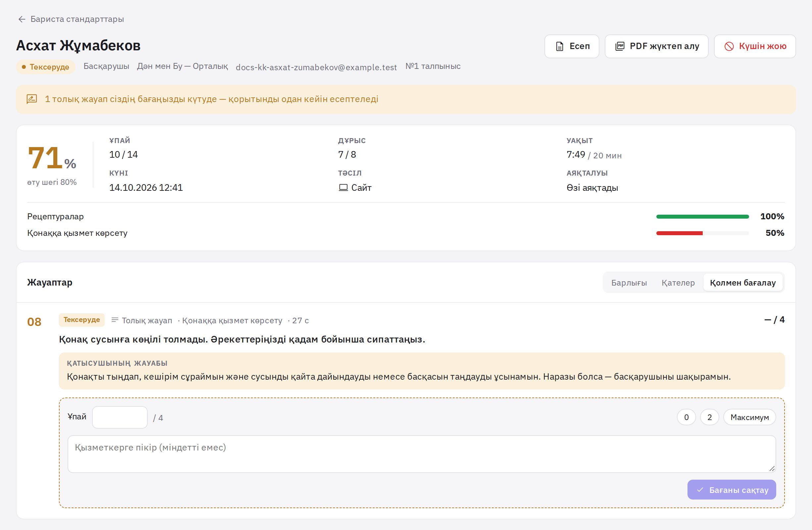The height and width of the screenshot is (530, 812).
Task: Click the Максимум score button
Action: pyautogui.click(x=749, y=417)
